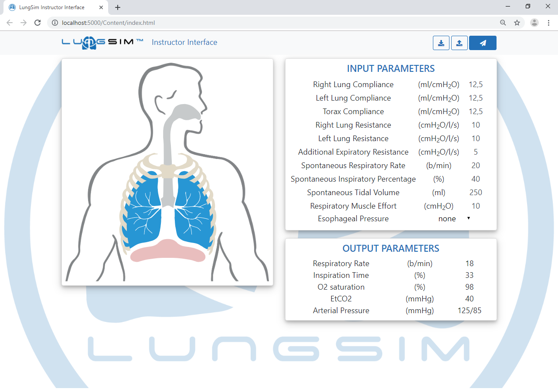Edit Torax Compliance value 12,5
The image size is (558, 392).
pyautogui.click(x=476, y=112)
